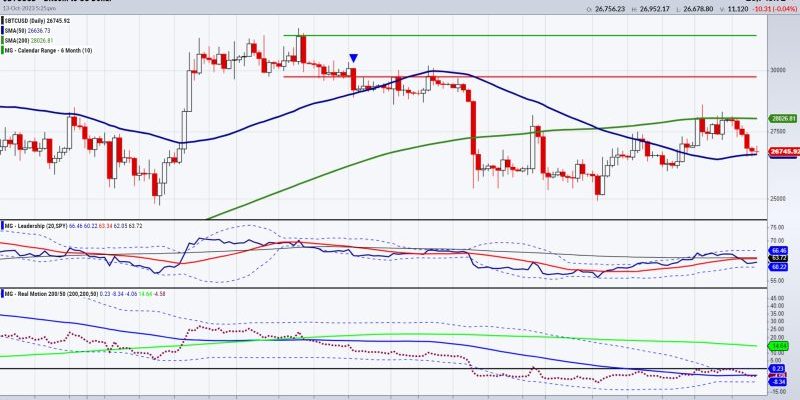
Task: Click the 26745.92 red last-price axis tag
Action: (x=784, y=152)
